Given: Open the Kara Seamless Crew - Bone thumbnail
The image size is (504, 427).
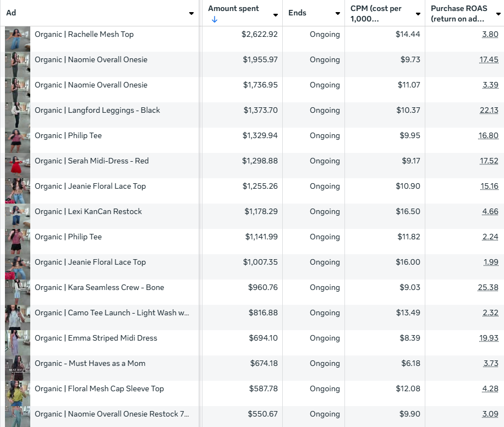Looking at the screenshot, I should [18, 292].
